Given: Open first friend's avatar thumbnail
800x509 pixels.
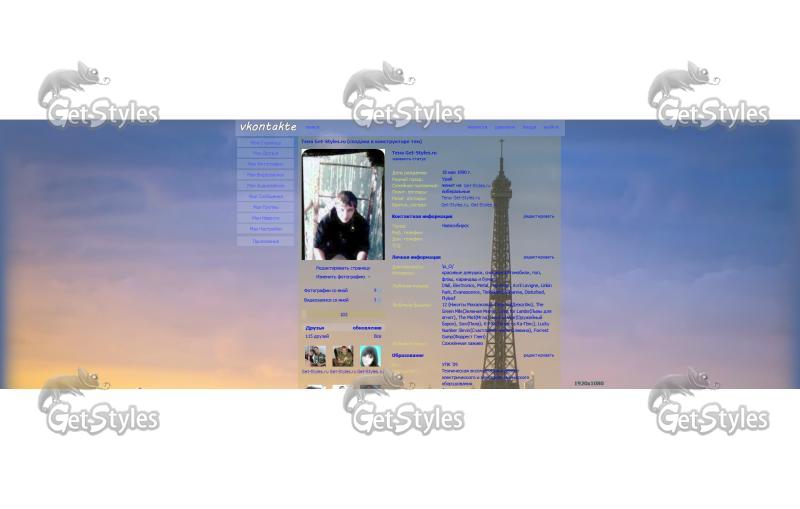Looking at the screenshot, I should pyautogui.click(x=315, y=357).
